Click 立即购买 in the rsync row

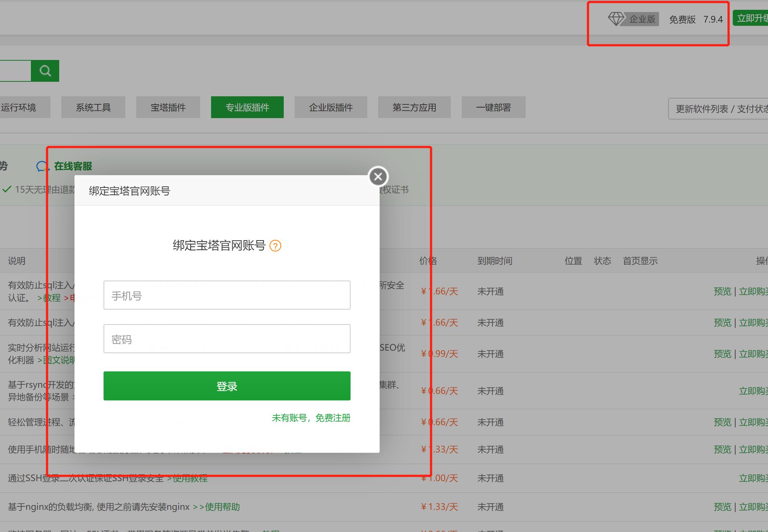pos(753,391)
